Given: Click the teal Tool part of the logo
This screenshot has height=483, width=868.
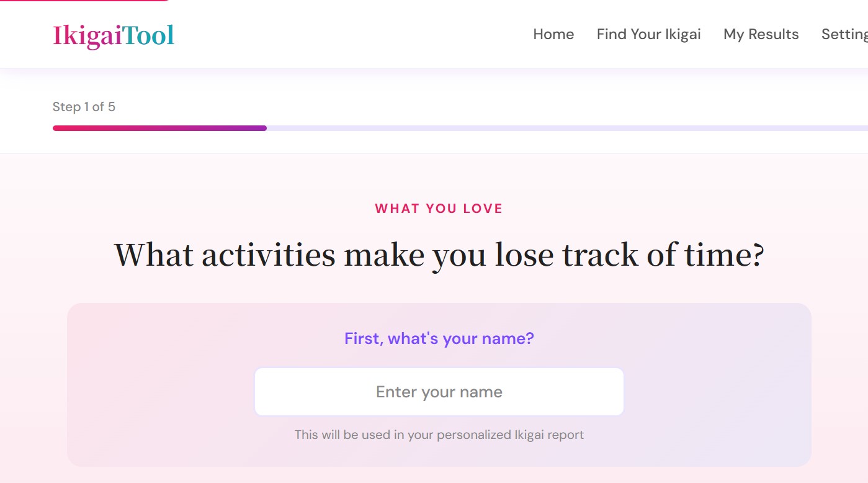Looking at the screenshot, I should coord(149,35).
